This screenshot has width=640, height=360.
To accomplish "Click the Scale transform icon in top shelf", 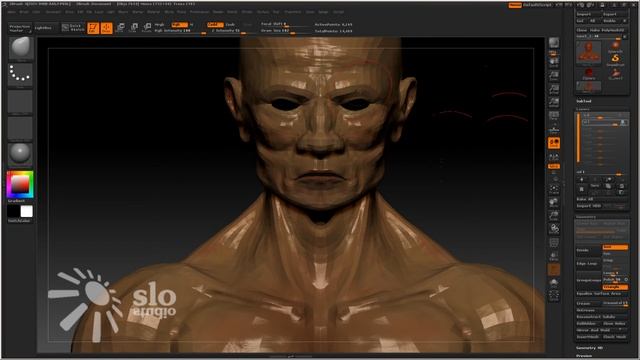I will point(133,28).
